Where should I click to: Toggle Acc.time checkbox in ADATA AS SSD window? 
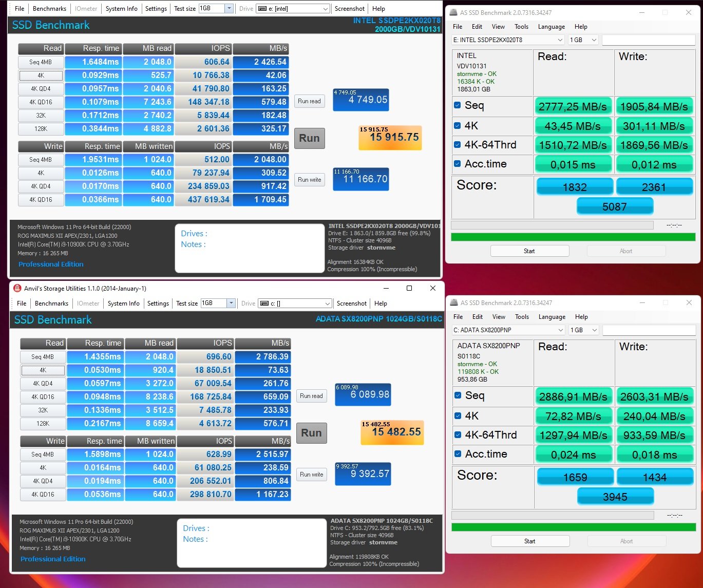pyautogui.click(x=458, y=454)
